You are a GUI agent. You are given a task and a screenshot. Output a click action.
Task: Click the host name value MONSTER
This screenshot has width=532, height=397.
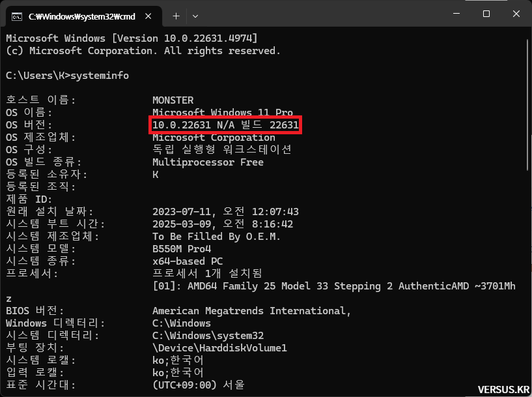[x=173, y=100]
